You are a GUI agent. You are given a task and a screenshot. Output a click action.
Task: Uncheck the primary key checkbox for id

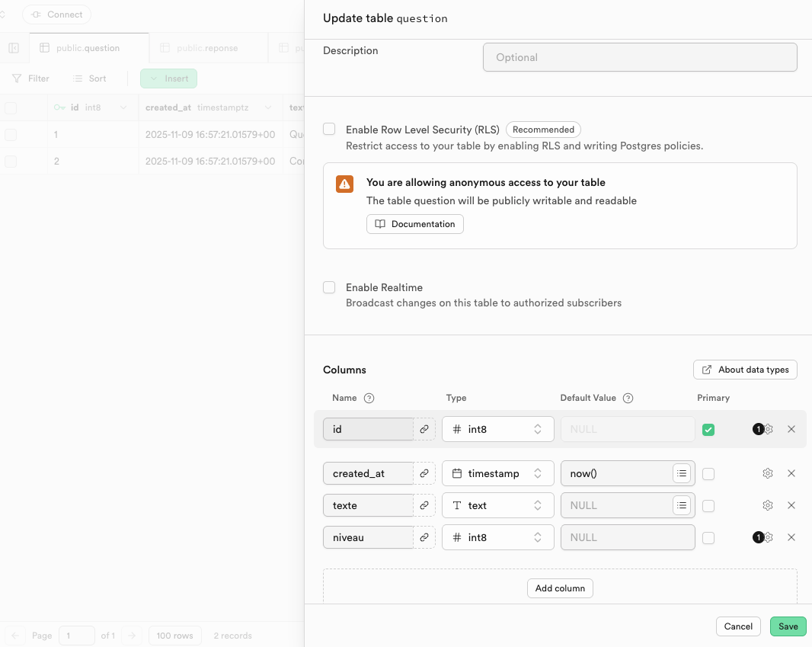(708, 430)
